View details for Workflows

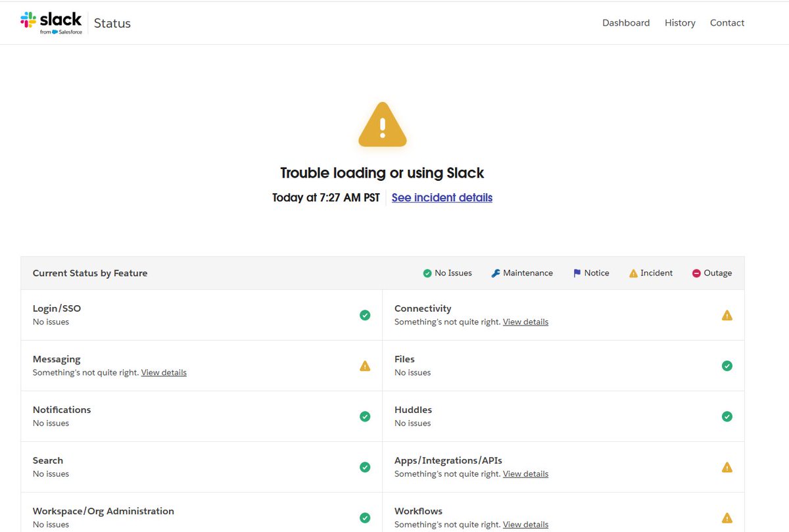click(x=525, y=524)
